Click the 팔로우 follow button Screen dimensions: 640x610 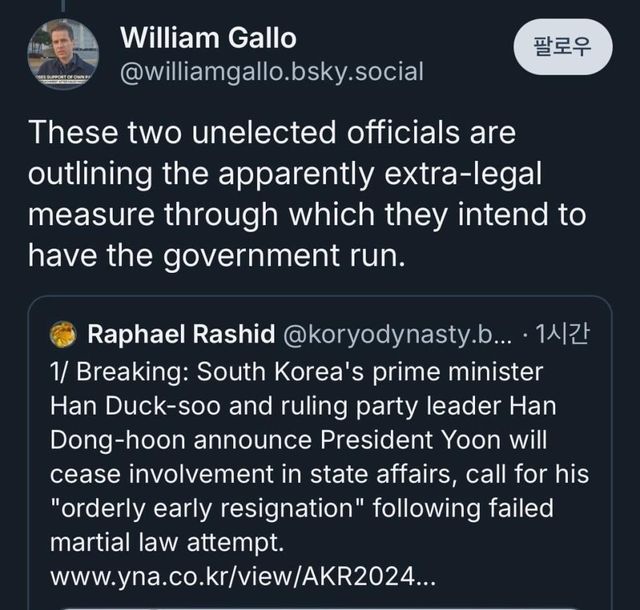click(x=564, y=47)
